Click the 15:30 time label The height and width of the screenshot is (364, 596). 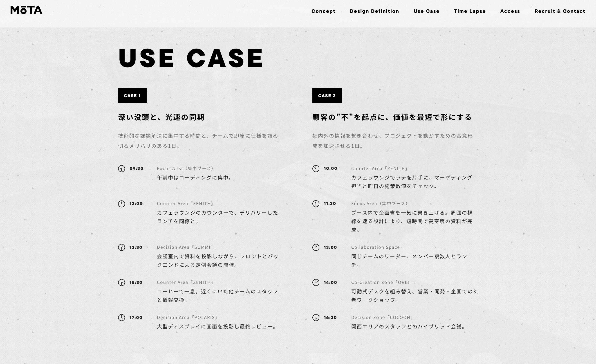(x=136, y=282)
